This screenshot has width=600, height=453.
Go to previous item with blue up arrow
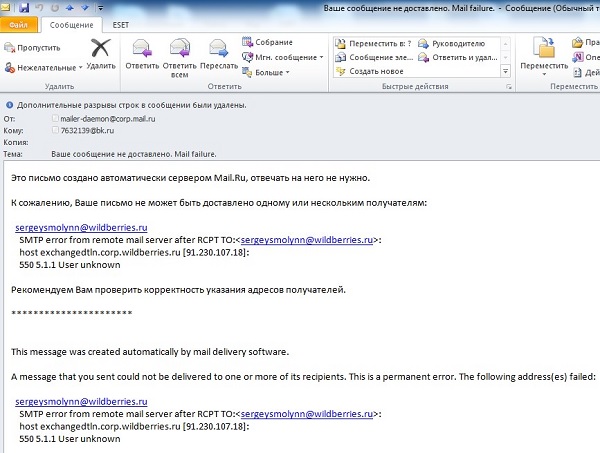pyautogui.click(x=70, y=7)
